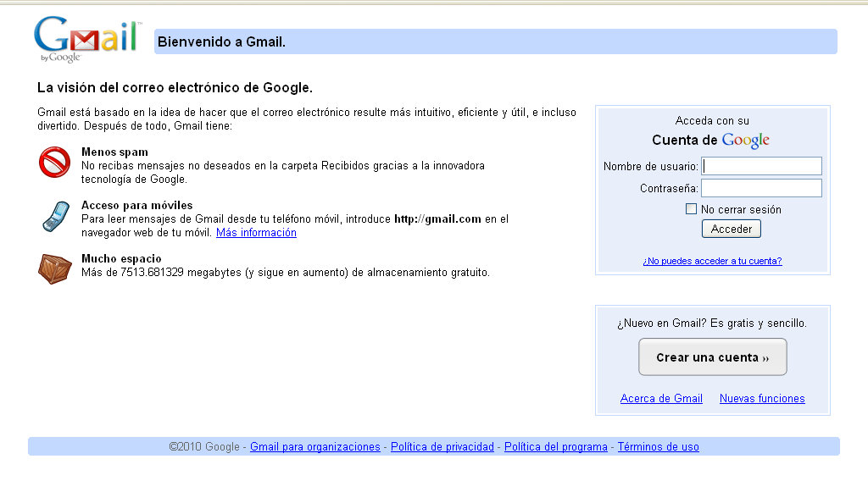
Task: Click the Mucho espacio heading
Action: click(x=121, y=259)
